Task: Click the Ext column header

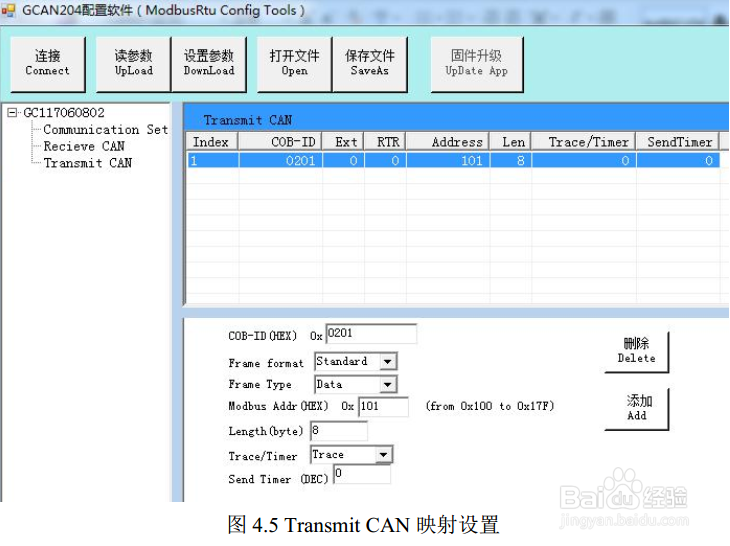Action: coord(344,142)
